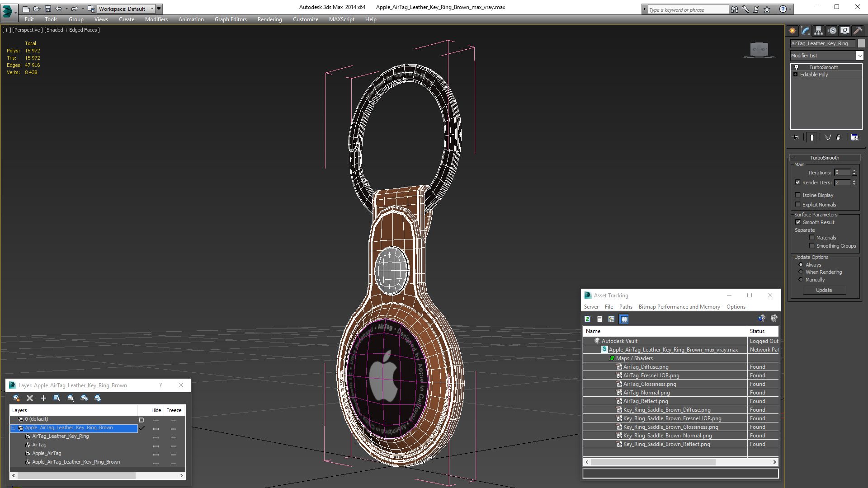Screen dimensions: 868x488
Task: Open the Modifiers menu
Action: pyautogui.click(x=156, y=19)
